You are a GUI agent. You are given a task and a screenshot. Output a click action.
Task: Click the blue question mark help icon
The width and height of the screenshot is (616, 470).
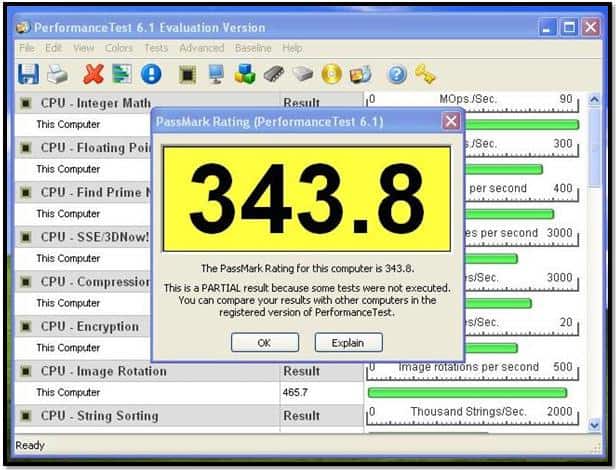397,73
